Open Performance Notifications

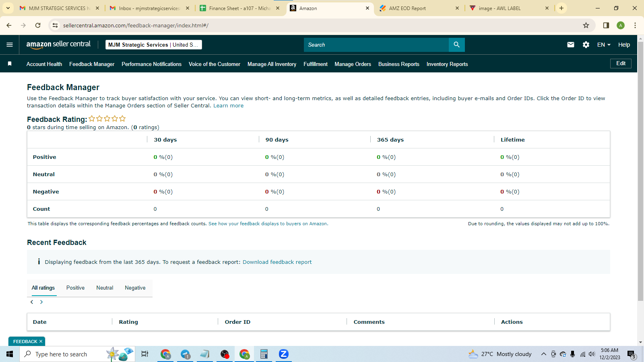click(x=151, y=64)
